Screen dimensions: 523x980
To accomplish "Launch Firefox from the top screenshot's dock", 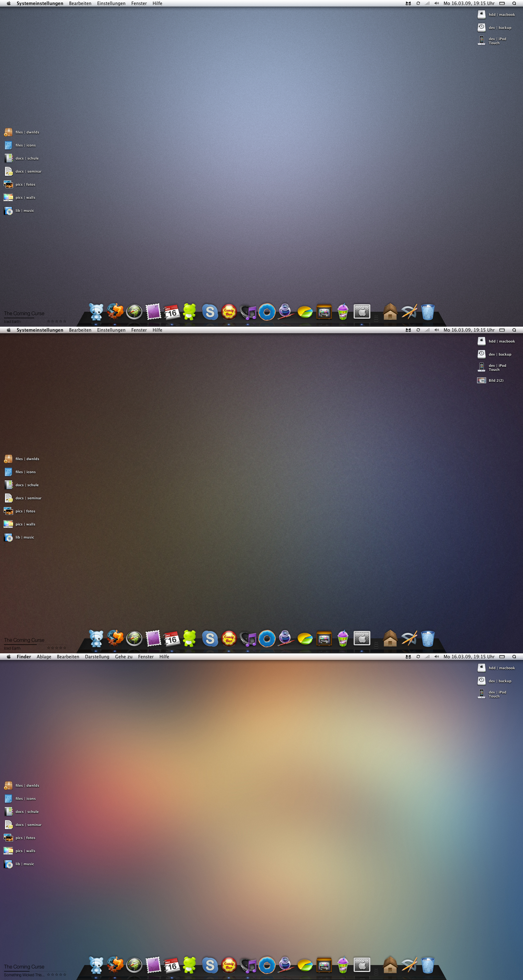I will pyautogui.click(x=115, y=311).
